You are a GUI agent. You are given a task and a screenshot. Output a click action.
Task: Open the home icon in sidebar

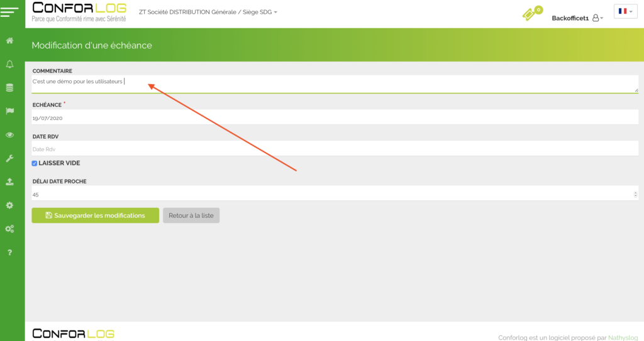coord(9,41)
